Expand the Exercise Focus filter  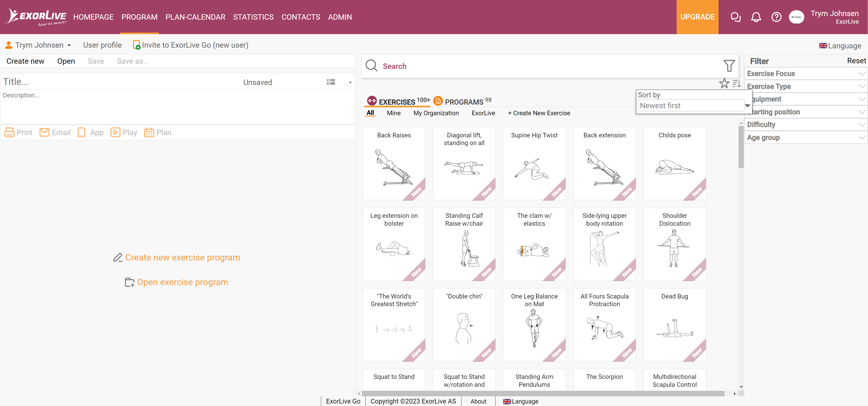point(806,73)
